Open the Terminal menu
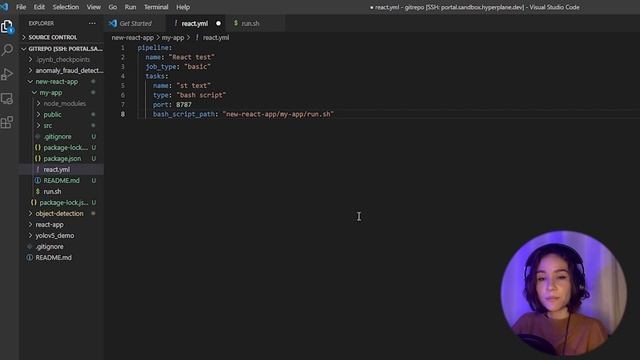Viewport: 640px width, 360px height. [156, 7]
